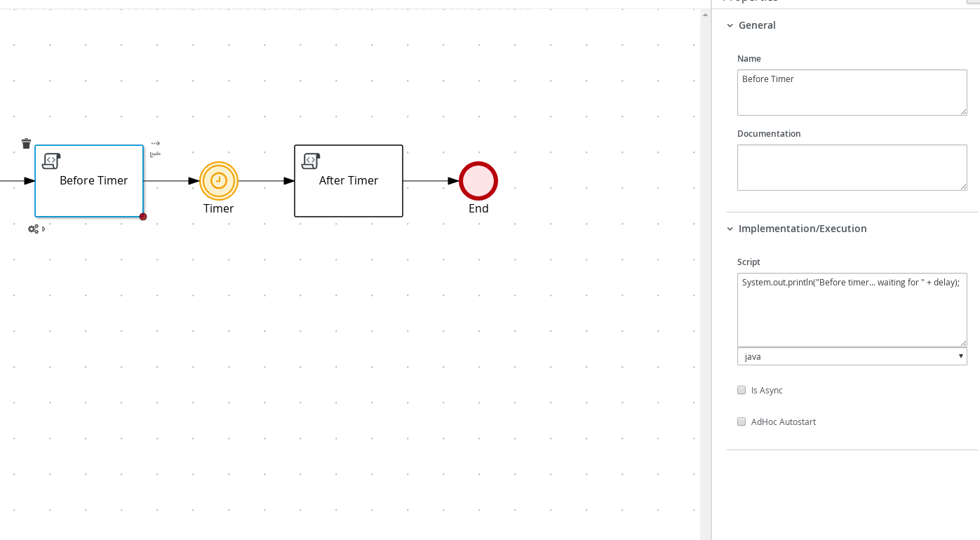980x540 pixels.
Task: Click the canvas vertical scrollbar
Action: 706,274
